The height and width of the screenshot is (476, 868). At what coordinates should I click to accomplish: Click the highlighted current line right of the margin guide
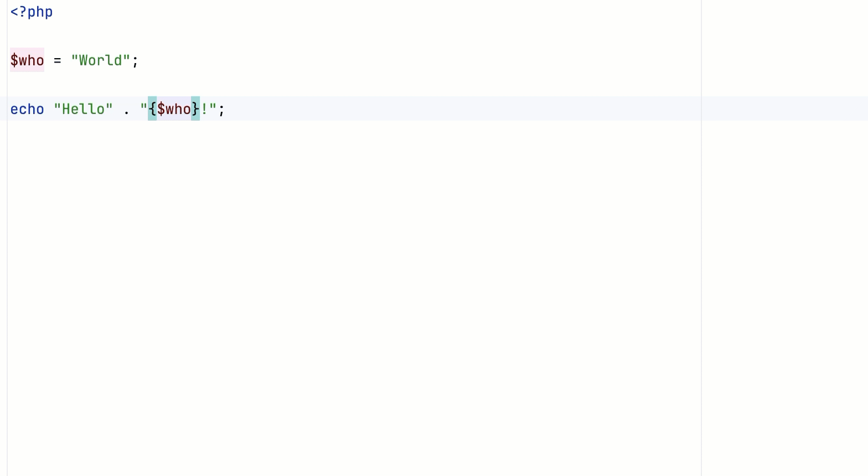click(785, 108)
